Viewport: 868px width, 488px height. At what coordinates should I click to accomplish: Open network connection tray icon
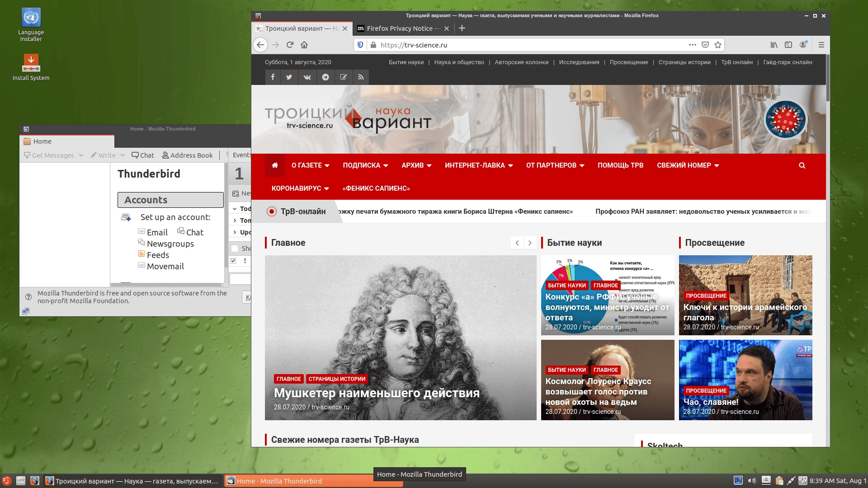click(x=791, y=481)
